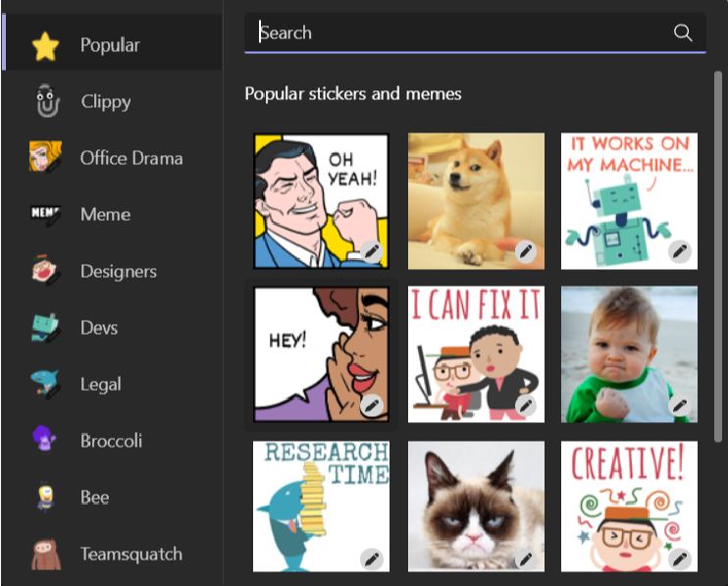Screen dimensions: 728x586
Task: Choose the 'I can fix it' sticker
Action: [x=476, y=354]
